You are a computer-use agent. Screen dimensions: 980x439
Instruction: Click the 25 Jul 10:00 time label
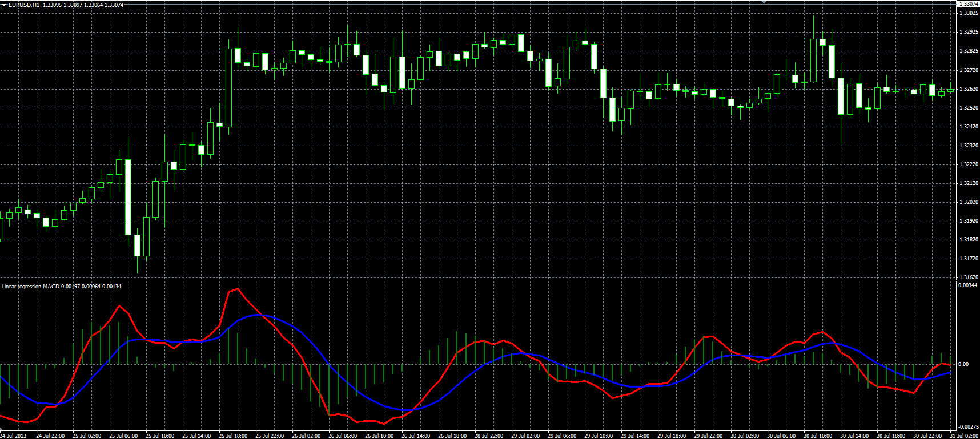[x=160, y=436]
